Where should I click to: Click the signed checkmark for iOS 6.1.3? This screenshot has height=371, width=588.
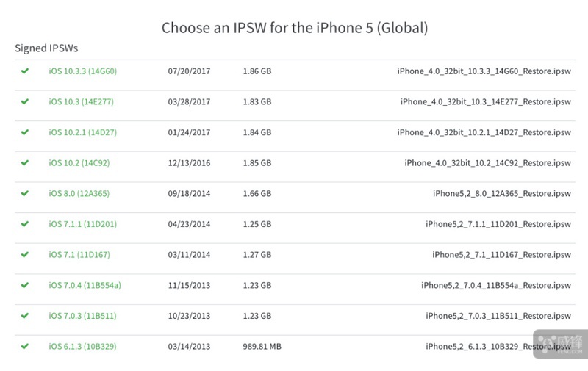[x=25, y=345]
